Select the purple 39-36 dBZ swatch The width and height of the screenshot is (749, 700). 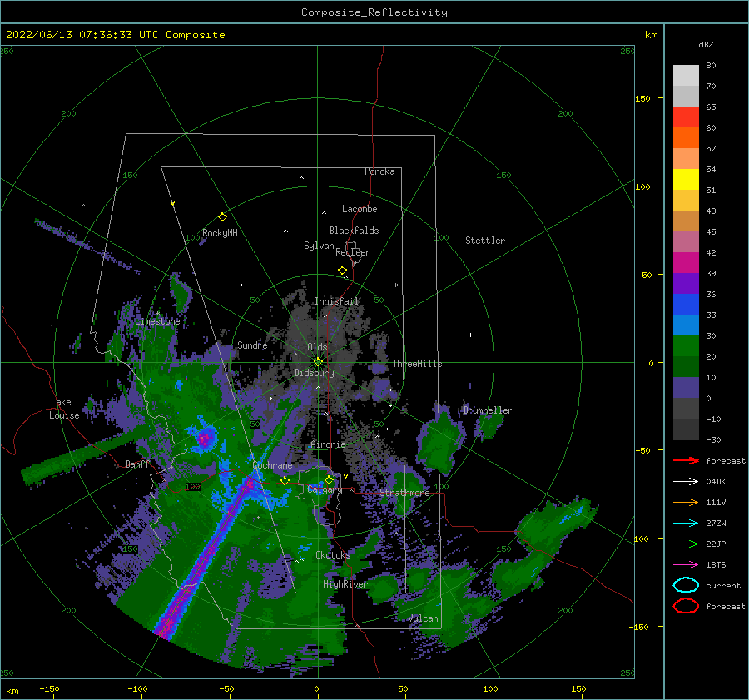click(686, 284)
